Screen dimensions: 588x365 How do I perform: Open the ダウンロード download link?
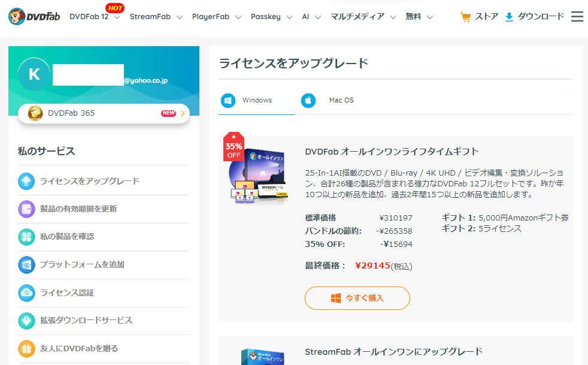(x=540, y=17)
